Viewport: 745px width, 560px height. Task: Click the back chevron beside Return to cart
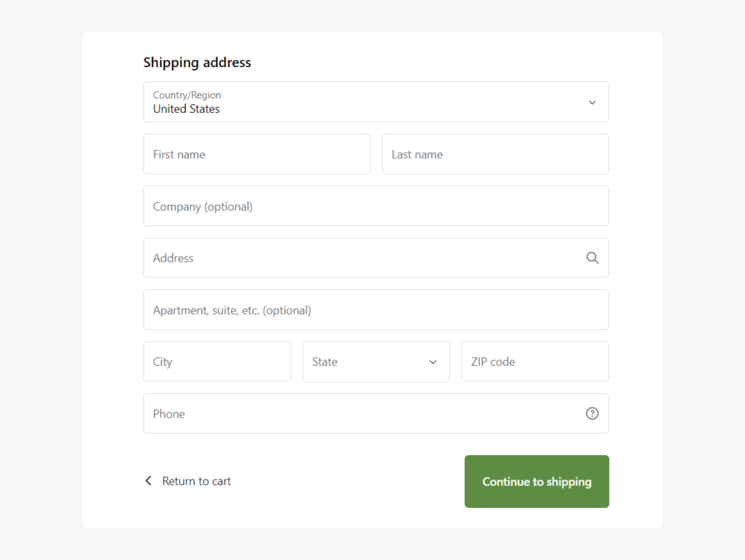pyautogui.click(x=148, y=481)
